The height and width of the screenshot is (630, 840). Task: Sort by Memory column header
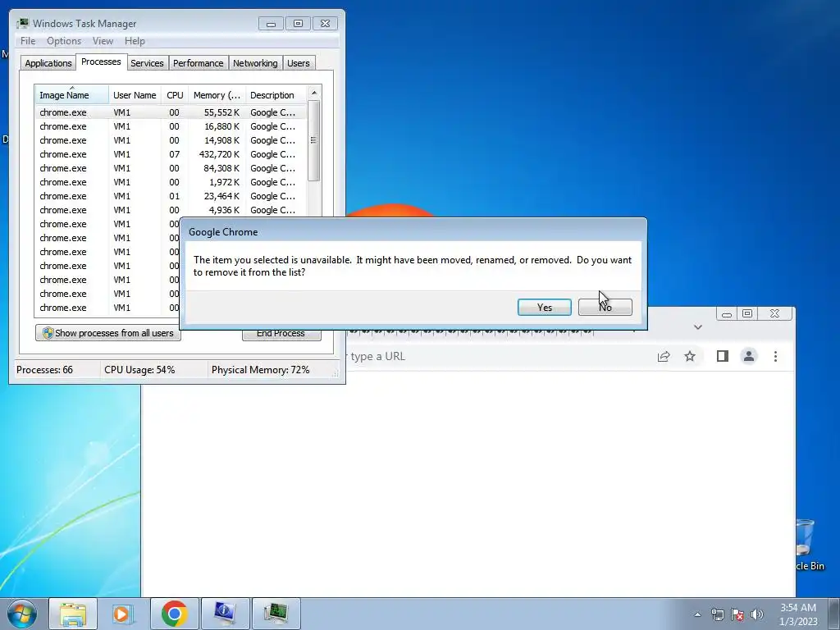pyautogui.click(x=217, y=95)
